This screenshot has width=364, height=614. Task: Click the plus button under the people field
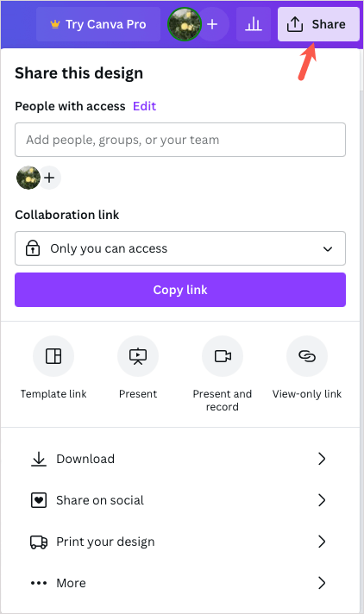49,178
